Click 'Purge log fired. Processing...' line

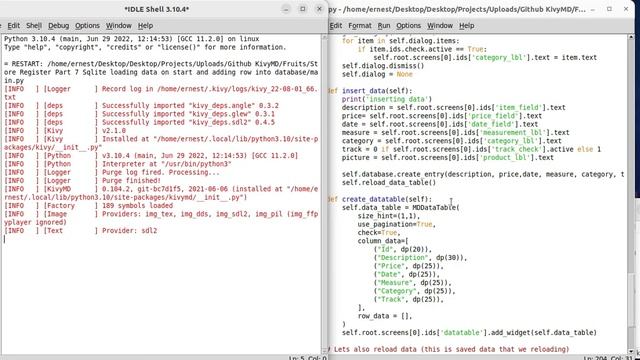pyautogui.click(x=112, y=172)
